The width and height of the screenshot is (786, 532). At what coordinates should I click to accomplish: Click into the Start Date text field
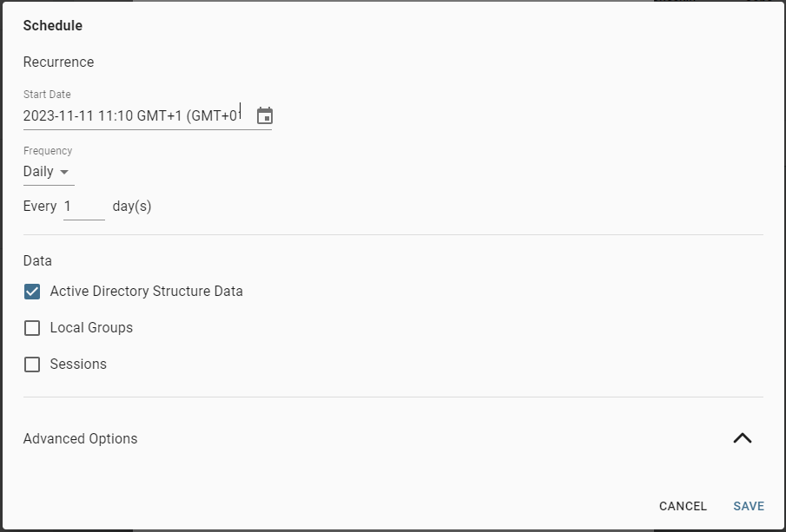[x=137, y=116]
